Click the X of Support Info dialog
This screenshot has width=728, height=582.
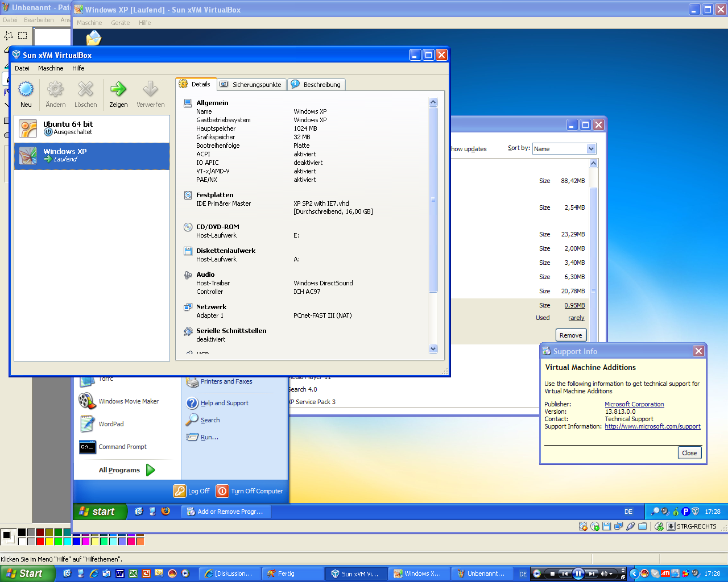[x=699, y=351]
